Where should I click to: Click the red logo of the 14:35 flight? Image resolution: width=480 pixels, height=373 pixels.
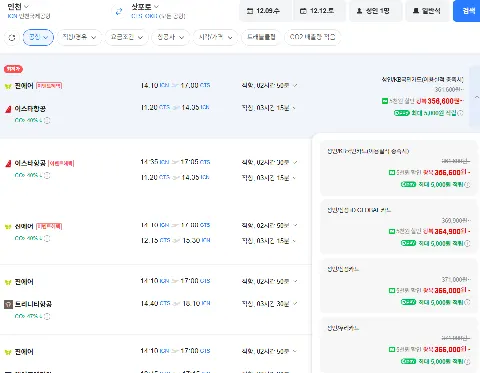click(x=8, y=164)
